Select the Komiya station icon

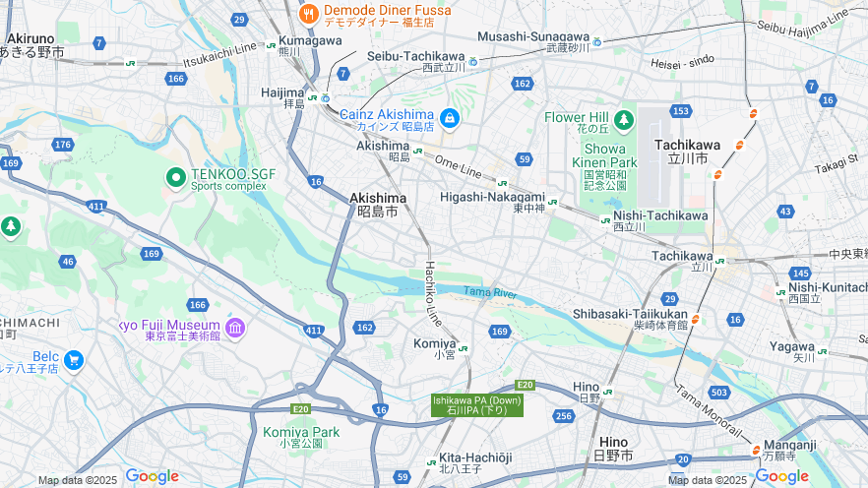click(x=463, y=348)
